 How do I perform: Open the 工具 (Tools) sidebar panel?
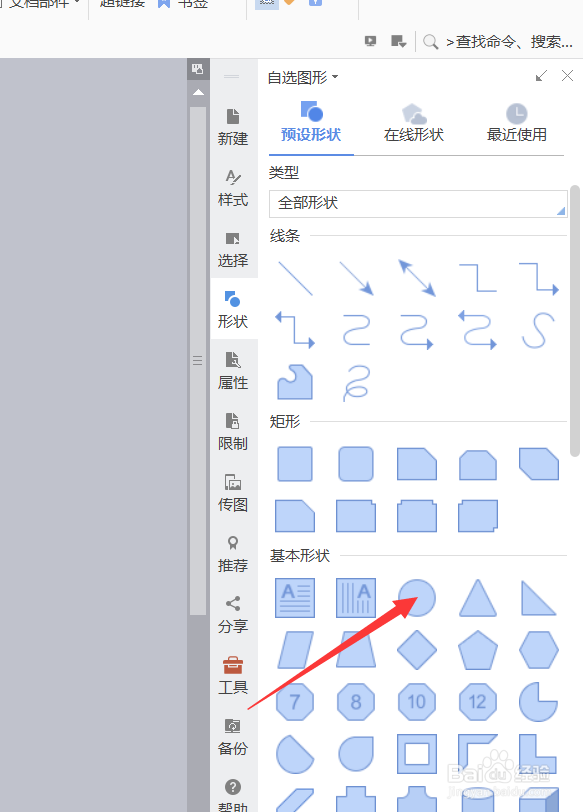click(233, 676)
